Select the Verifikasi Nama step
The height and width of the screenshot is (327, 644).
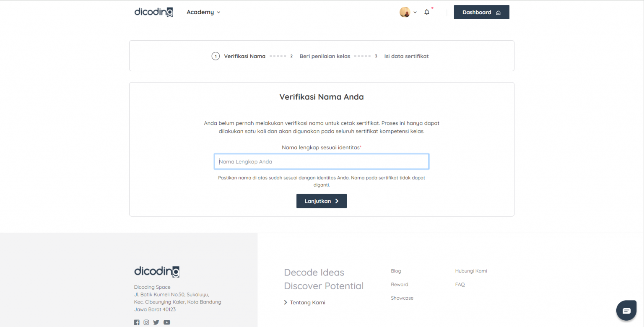tap(244, 56)
